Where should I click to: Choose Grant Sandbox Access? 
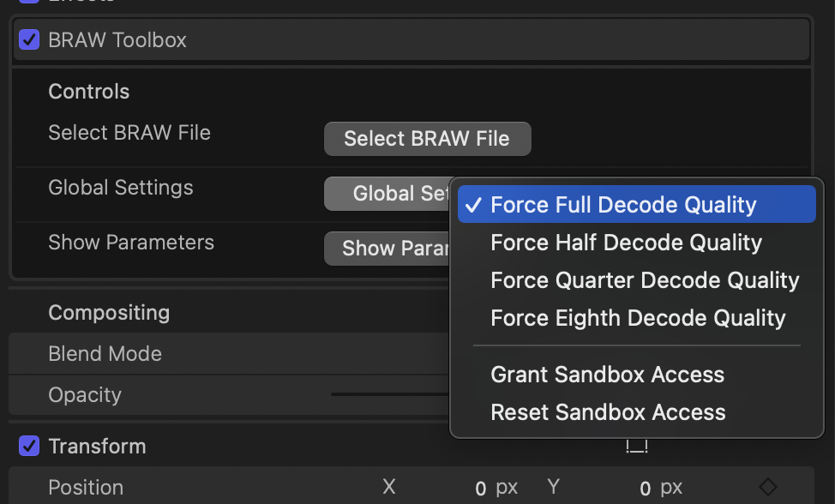pyautogui.click(x=607, y=375)
